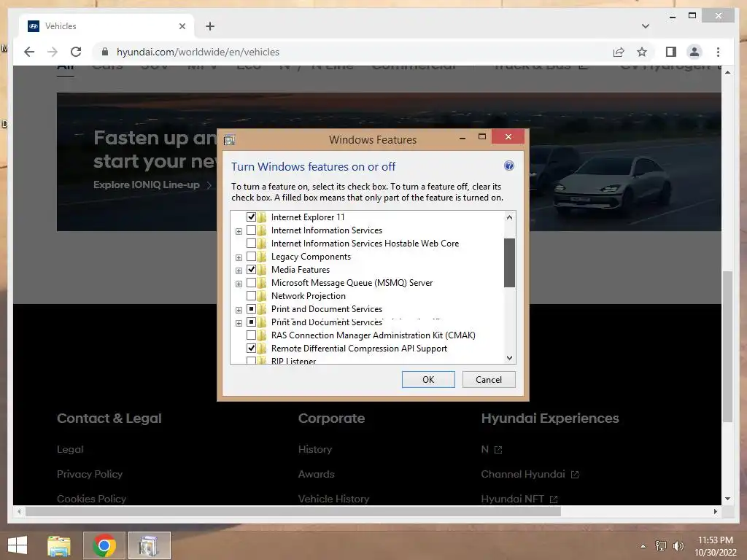Open network tray icon
The image size is (747, 560).
[660, 546]
